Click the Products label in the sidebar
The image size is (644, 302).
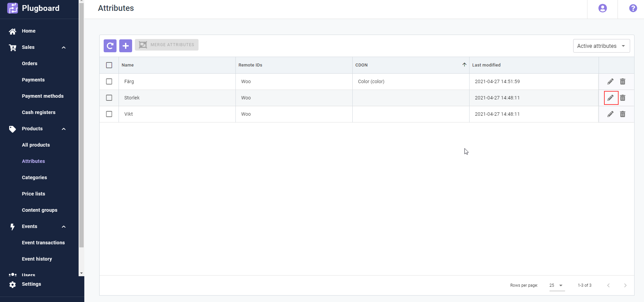tap(32, 129)
